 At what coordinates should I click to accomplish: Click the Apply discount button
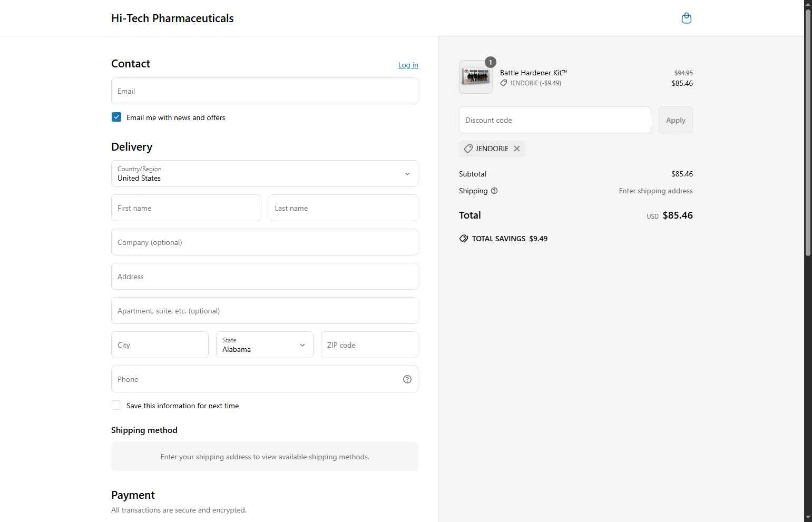pyautogui.click(x=676, y=120)
